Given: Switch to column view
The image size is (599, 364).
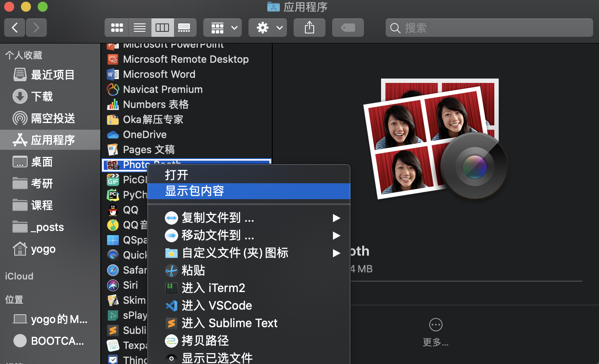Looking at the screenshot, I should pos(162,28).
